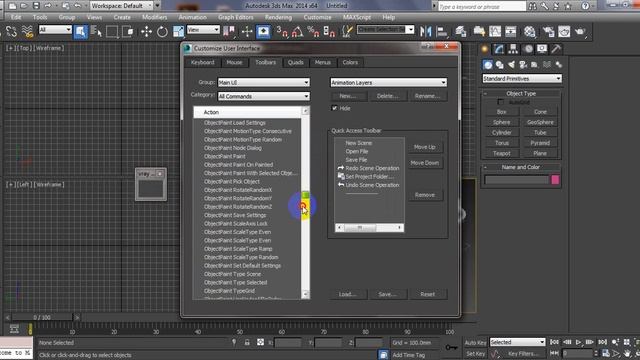Open the Align tool icon
The image size is (640, 360).
click(x=441, y=31)
